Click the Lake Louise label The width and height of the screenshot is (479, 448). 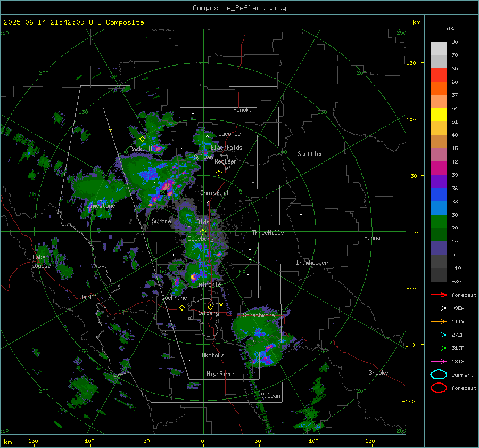41,262
